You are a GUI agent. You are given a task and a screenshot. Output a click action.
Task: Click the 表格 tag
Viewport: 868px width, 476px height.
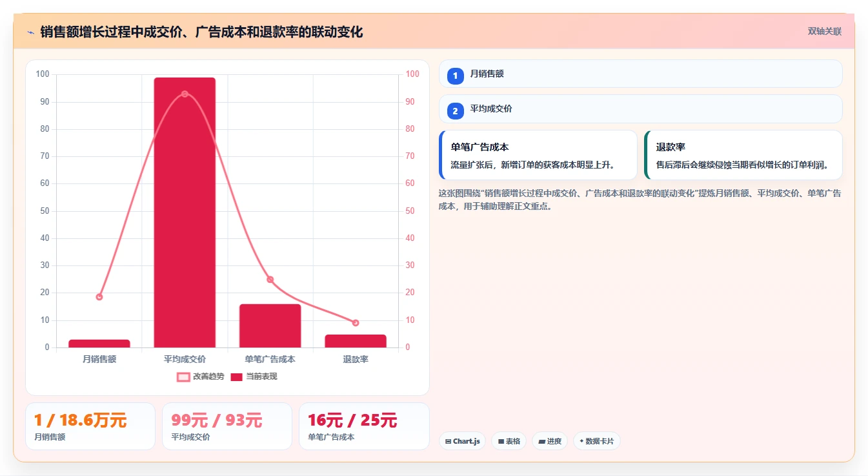509,441
